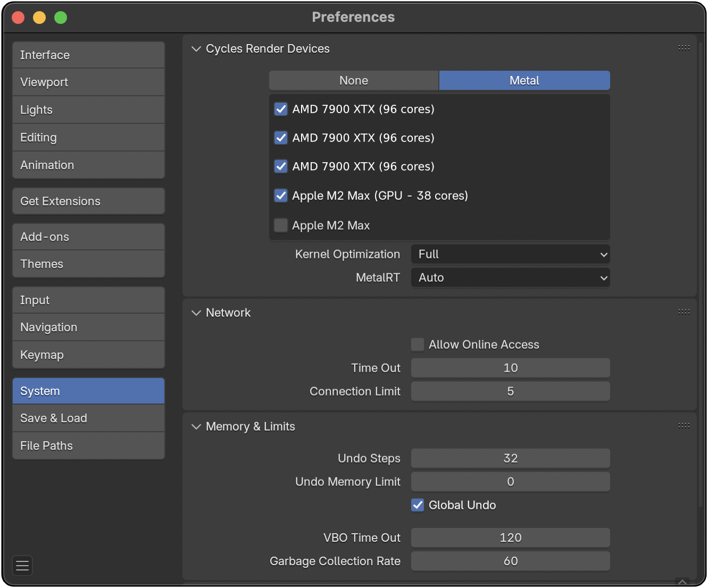Screen dimensions: 708x588
Task: Open the MetalRT dropdown
Action: point(510,278)
